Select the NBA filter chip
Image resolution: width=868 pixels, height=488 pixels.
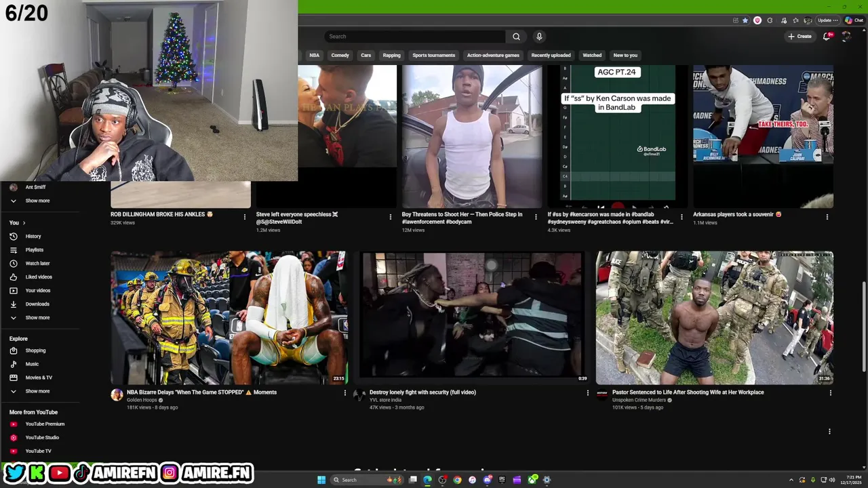pyautogui.click(x=315, y=56)
